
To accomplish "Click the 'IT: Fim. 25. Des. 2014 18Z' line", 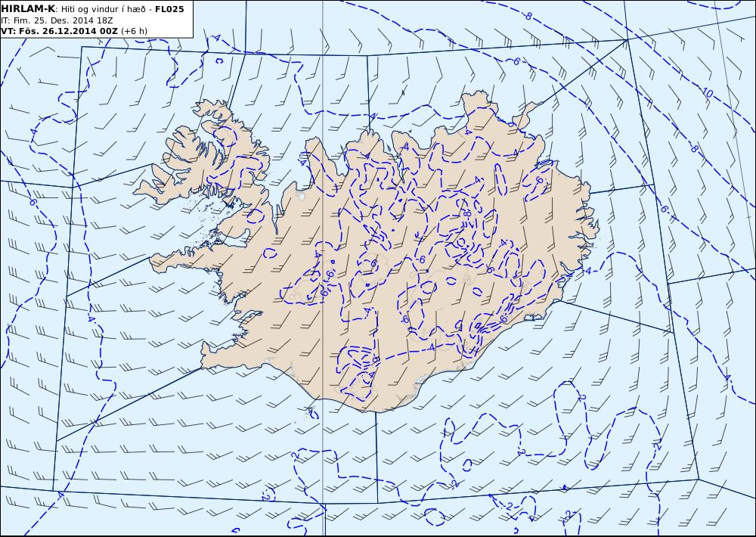I will pyautogui.click(x=57, y=20).
